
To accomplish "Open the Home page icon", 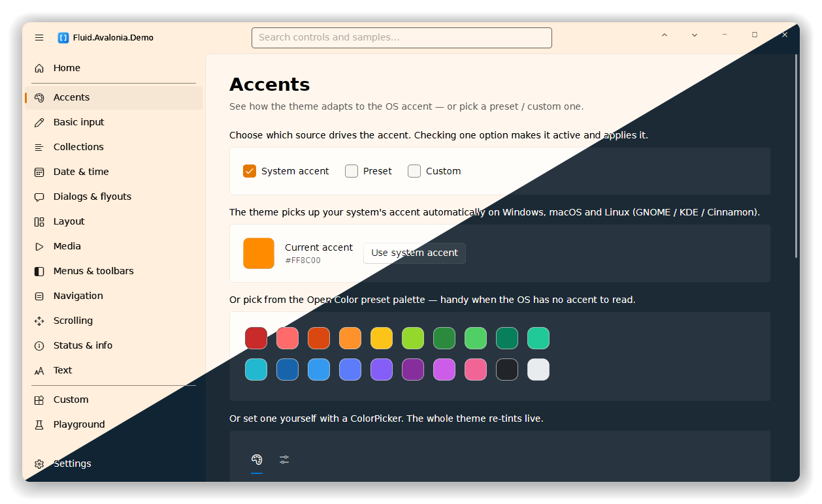I will pos(39,68).
